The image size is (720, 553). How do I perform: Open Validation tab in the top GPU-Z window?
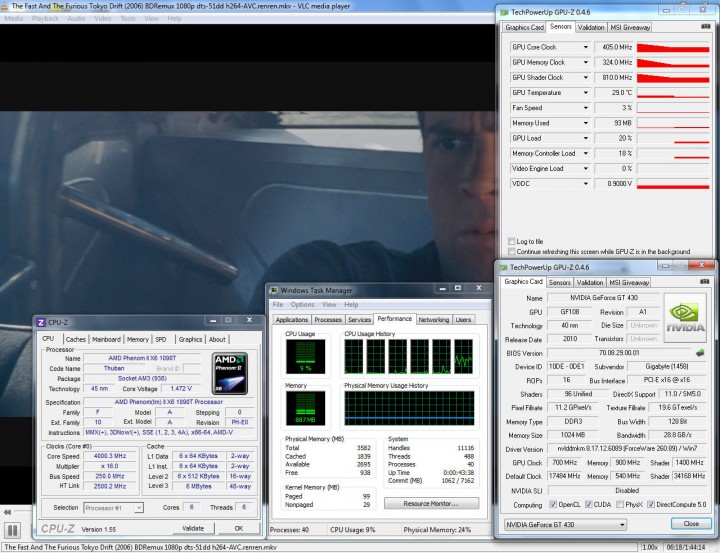[x=591, y=27]
